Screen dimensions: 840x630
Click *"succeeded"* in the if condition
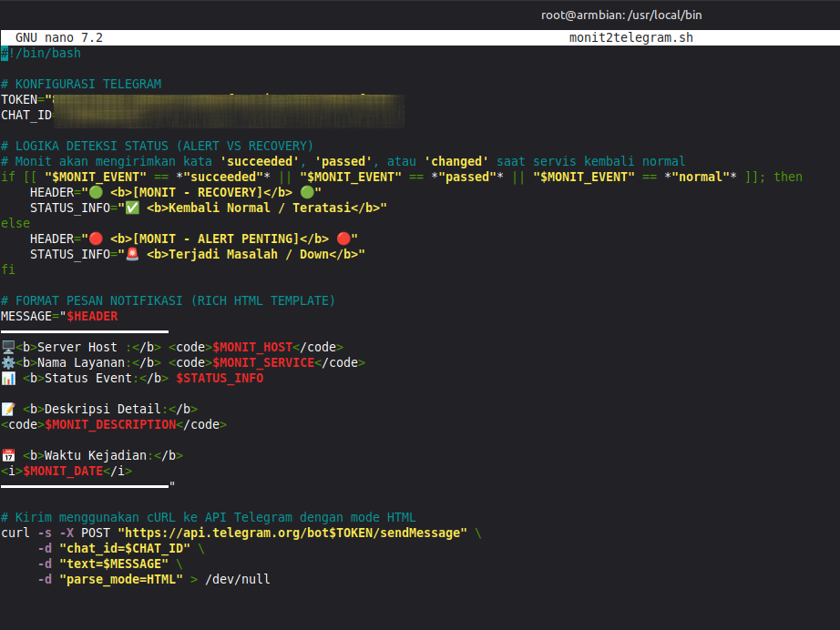pyautogui.click(x=223, y=177)
